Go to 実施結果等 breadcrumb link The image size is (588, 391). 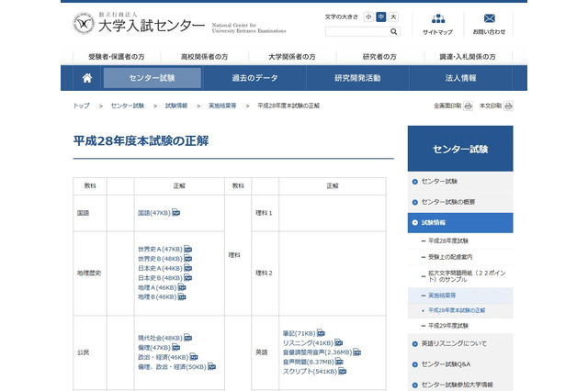point(222,106)
